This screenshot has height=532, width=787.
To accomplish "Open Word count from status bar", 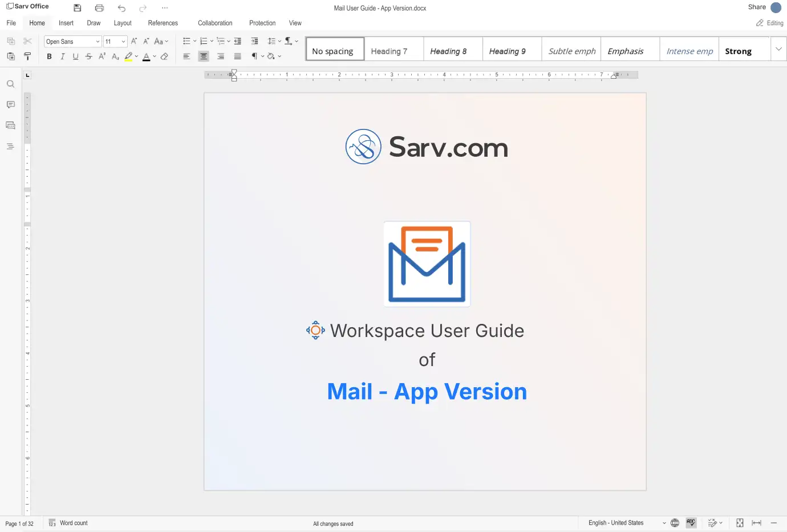I will tap(67, 523).
